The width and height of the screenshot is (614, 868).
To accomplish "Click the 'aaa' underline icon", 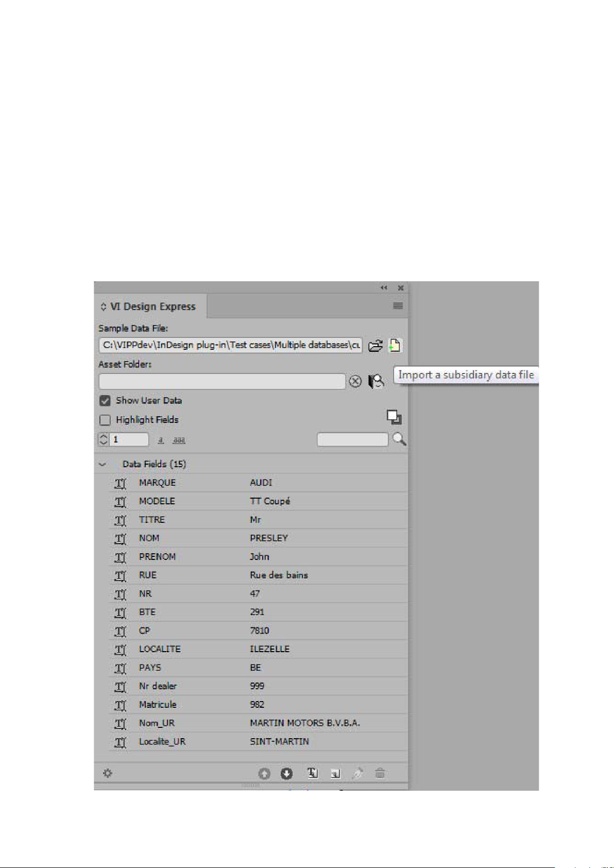I will click(179, 440).
